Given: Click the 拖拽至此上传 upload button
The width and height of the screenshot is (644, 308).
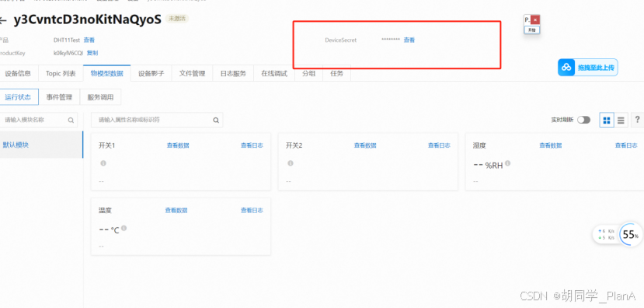Looking at the screenshot, I should (x=587, y=68).
